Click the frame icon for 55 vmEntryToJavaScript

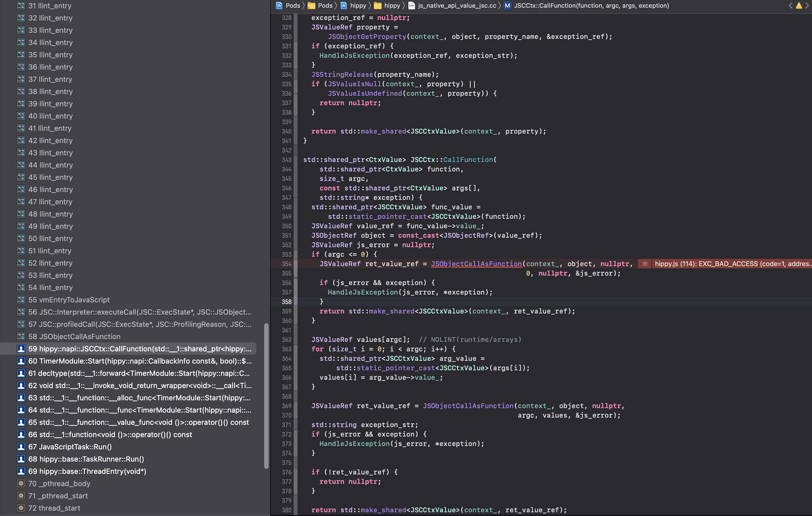coord(21,299)
